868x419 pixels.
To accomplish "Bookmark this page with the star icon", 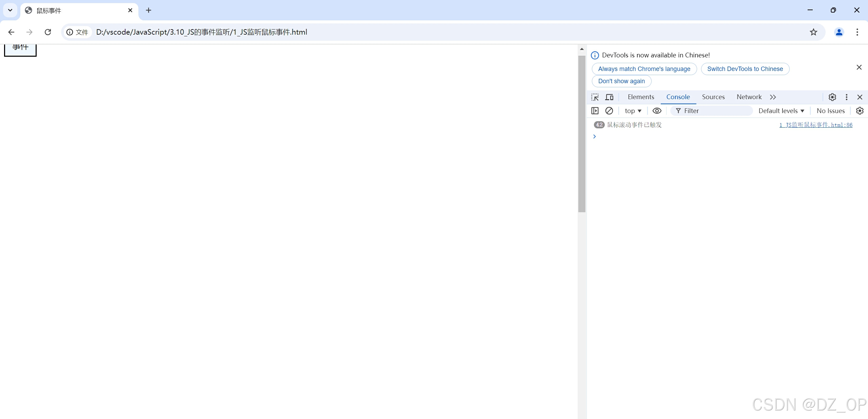I will pos(813,32).
